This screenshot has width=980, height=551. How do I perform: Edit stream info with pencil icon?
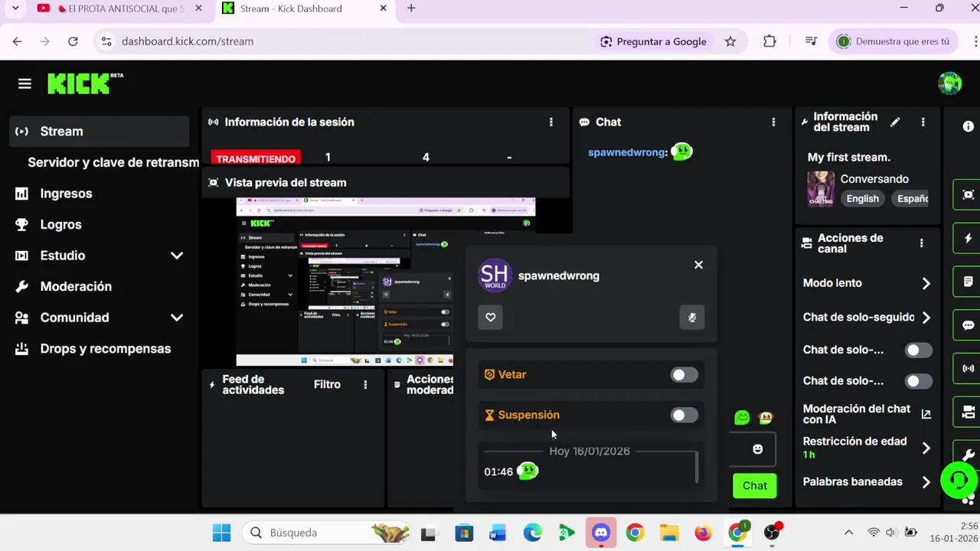tap(895, 122)
